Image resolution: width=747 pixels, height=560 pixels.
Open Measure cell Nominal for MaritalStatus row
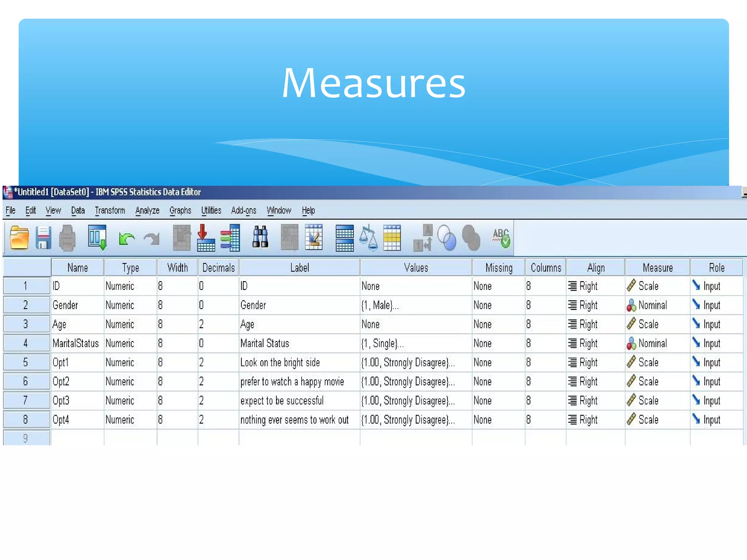point(658,343)
